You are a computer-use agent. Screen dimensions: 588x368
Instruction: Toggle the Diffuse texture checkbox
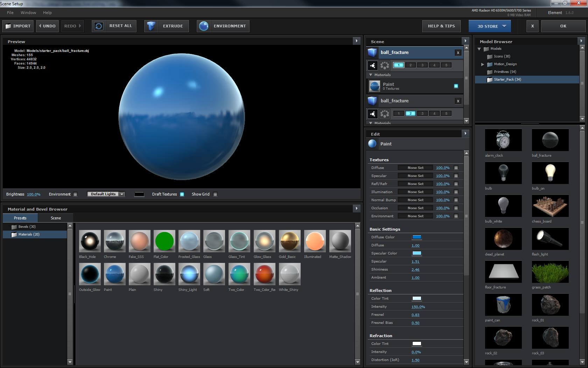pyautogui.click(x=456, y=168)
